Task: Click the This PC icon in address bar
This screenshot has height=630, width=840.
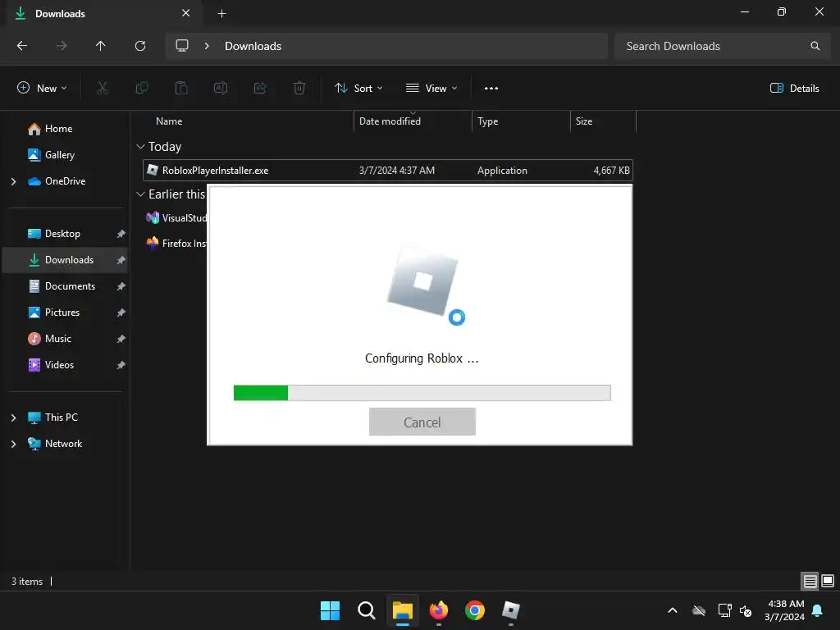Action: [182, 46]
